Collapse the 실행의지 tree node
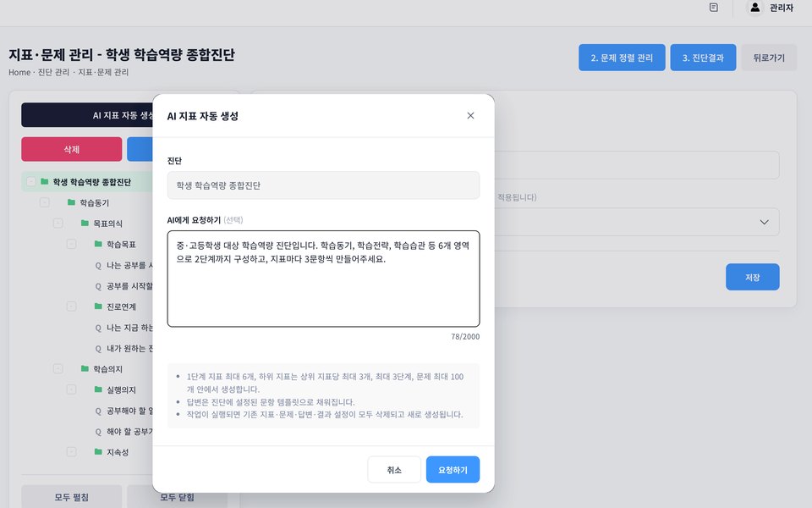This screenshot has height=508, width=812. tap(71, 389)
